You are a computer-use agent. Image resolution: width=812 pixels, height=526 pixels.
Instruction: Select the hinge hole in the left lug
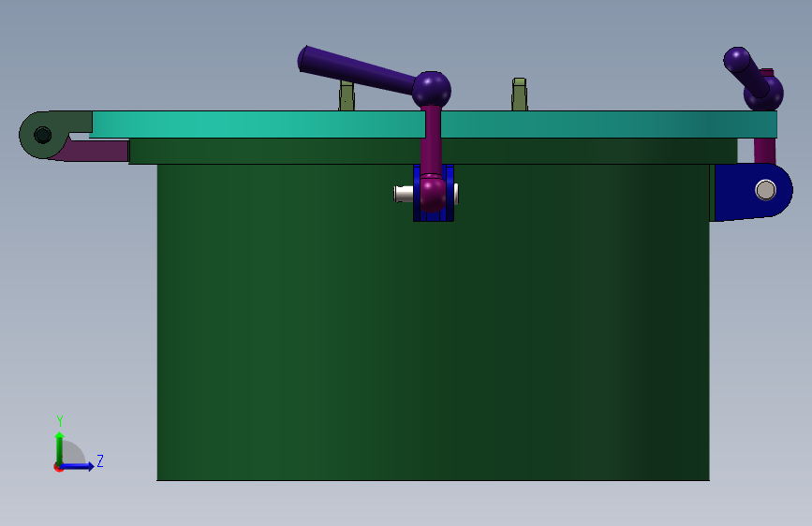pyautogui.click(x=42, y=135)
